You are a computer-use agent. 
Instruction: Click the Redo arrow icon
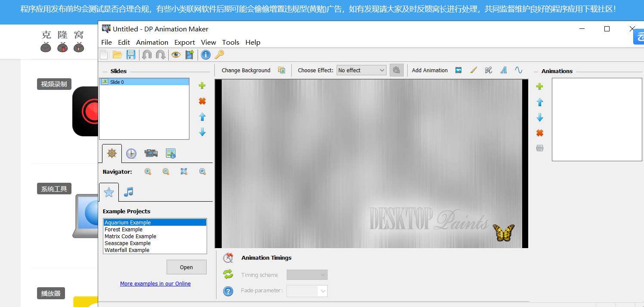click(x=161, y=55)
